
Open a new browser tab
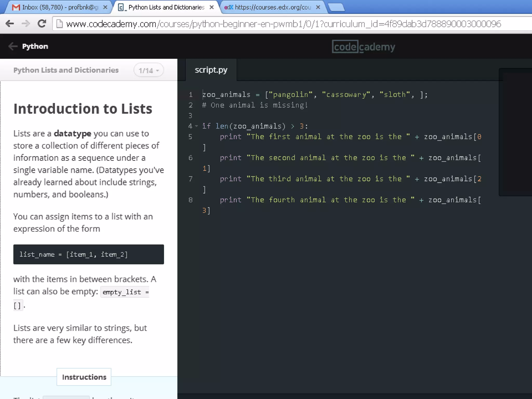pyautogui.click(x=337, y=8)
